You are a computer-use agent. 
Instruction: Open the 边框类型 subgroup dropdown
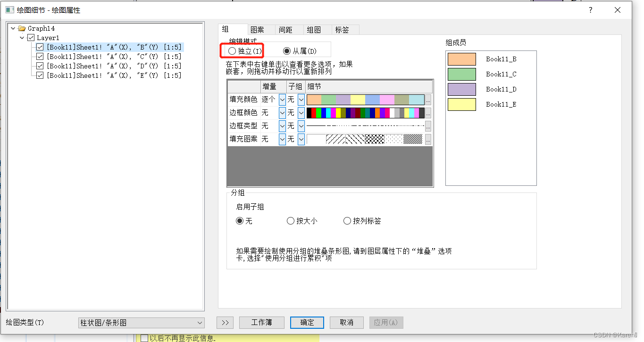pyautogui.click(x=301, y=126)
